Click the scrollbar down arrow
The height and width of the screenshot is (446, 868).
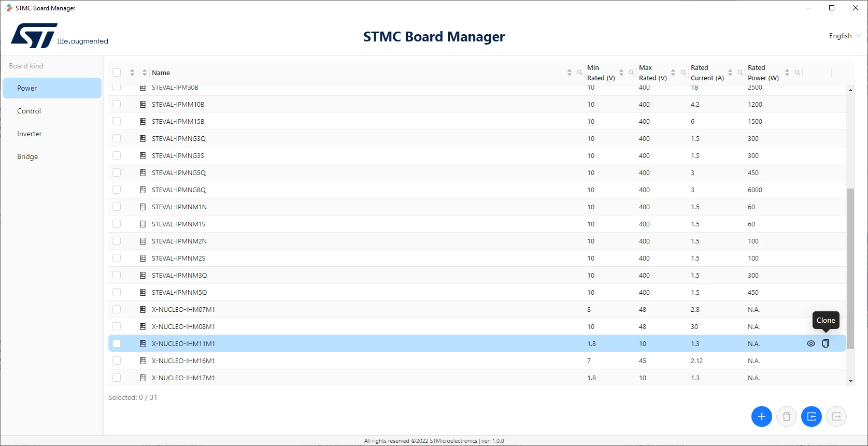coord(850,381)
